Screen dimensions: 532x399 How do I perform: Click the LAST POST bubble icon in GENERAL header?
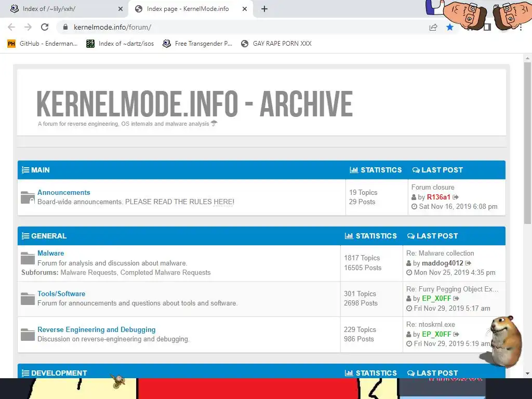(411, 236)
